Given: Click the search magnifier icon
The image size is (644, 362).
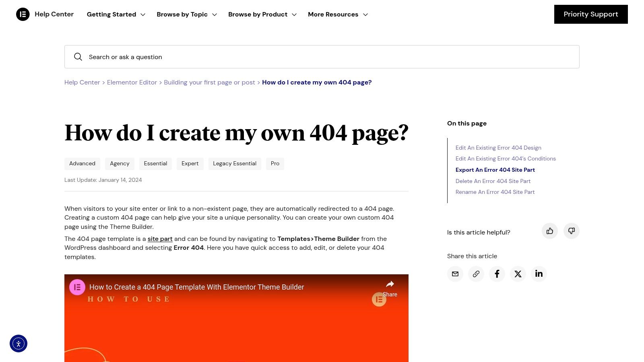Looking at the screenshot, I should tap(78, 57).
